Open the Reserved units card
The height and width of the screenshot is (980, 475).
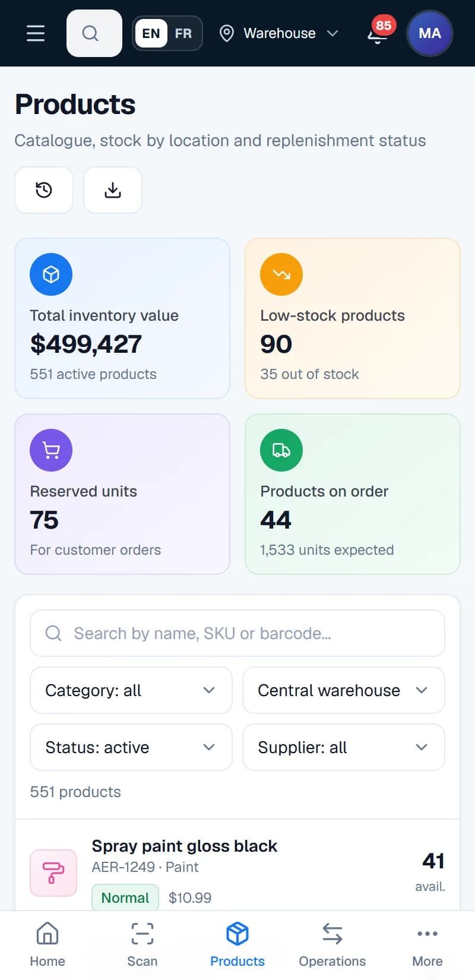122,494
